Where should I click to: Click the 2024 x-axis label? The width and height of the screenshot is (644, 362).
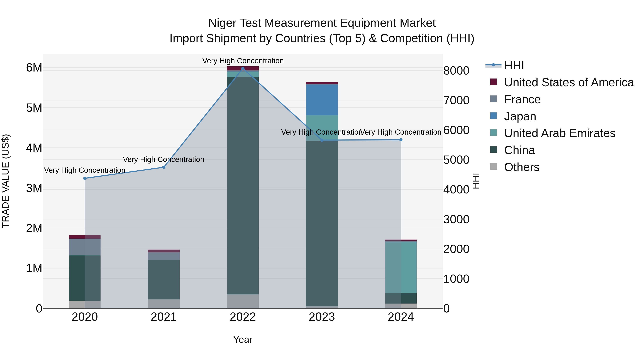click(x=401, y=317)
